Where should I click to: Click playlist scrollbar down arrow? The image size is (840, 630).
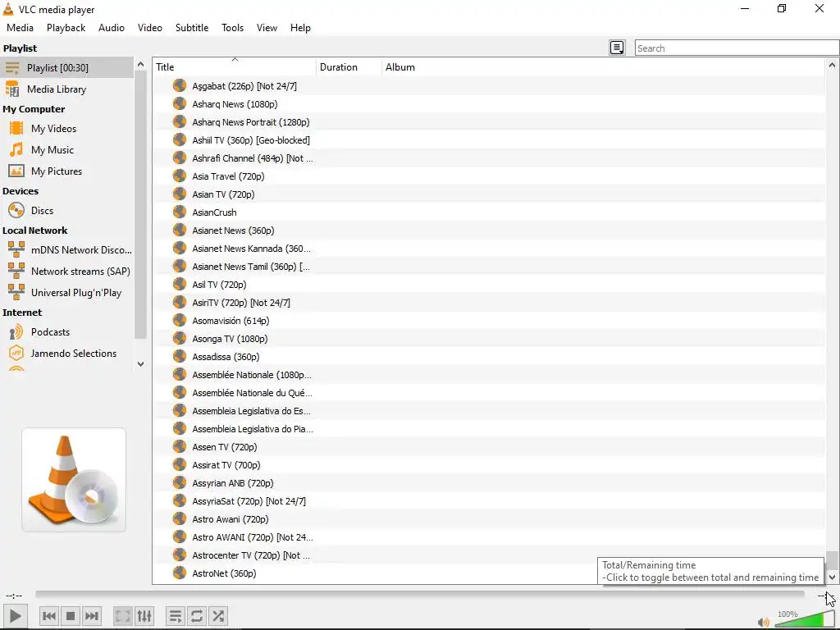[832, 577]
